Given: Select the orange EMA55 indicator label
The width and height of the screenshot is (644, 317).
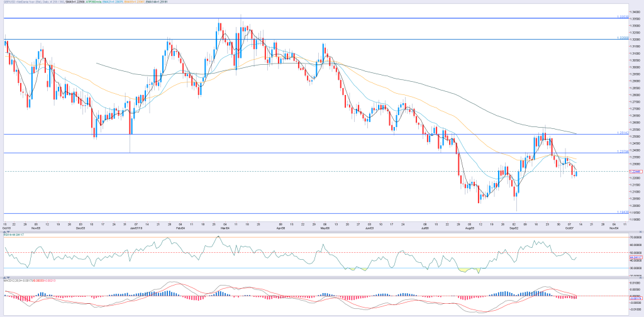Looking at the screenshot, I should point(135,2).
